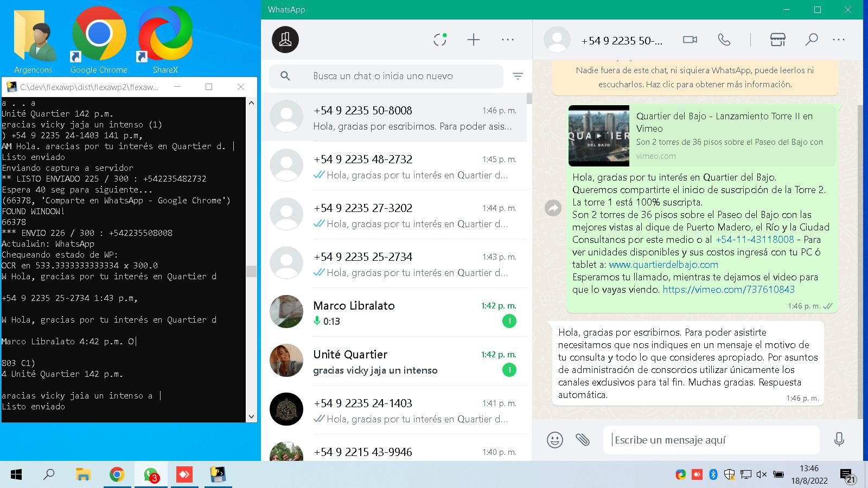Open the Quartier del Bajo Vimeo preview thumbnail
Viewport: 868px width, 488px height.
(x=599, y=136)
